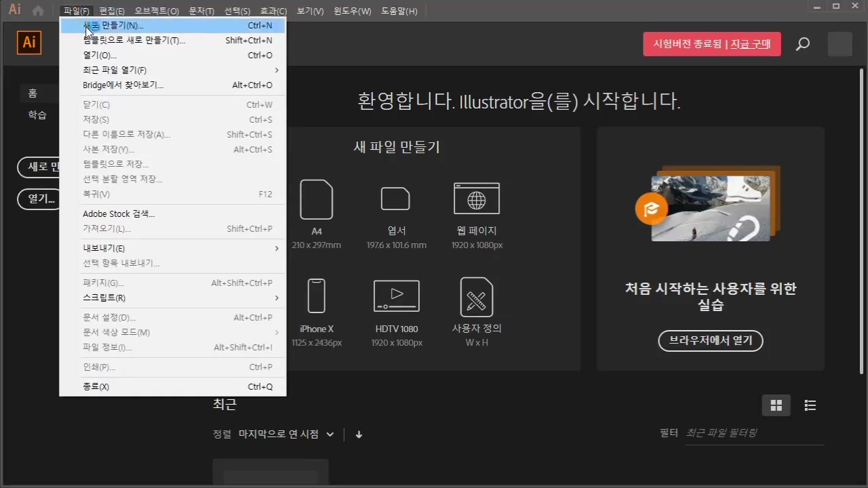Click the 브라우저에서 열기 button
This screenshot has width=868, height=488.
point(710,340)
